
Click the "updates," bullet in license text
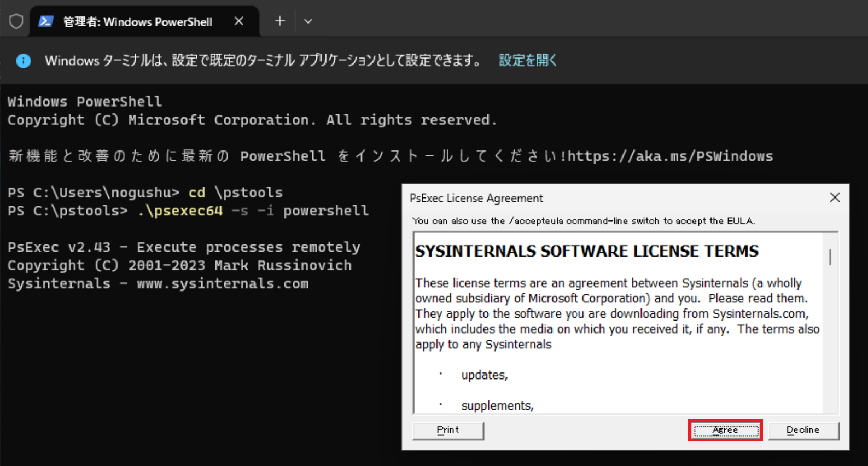(485, 375)
